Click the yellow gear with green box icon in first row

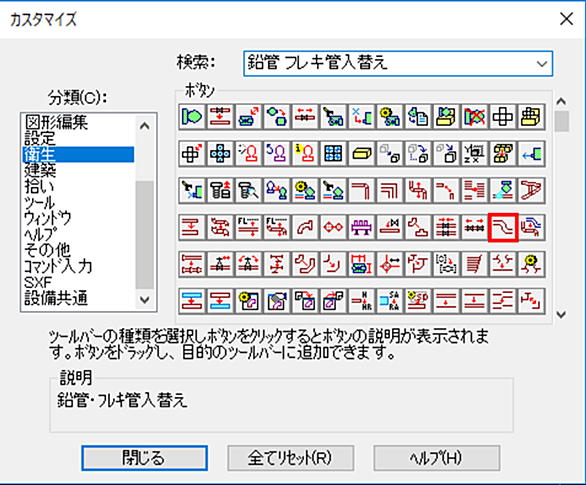coord(390,117)
